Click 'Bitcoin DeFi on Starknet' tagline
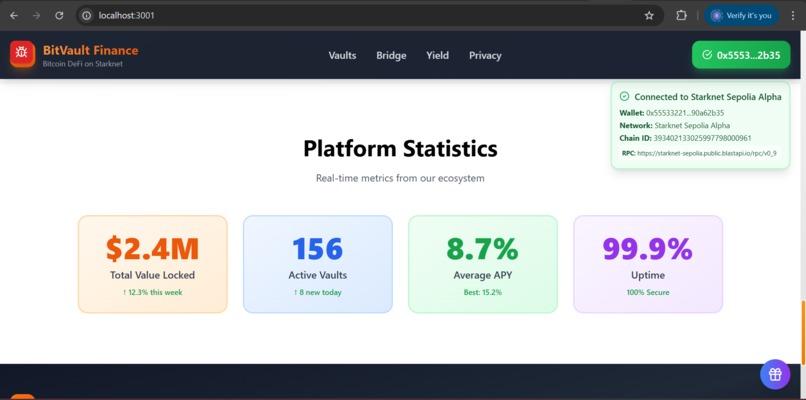This screenshot has height=400, width=806. click(83, 64)
